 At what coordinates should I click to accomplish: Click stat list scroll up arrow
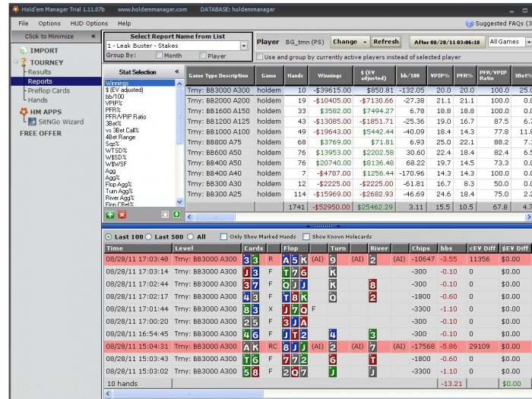point(179,84)
